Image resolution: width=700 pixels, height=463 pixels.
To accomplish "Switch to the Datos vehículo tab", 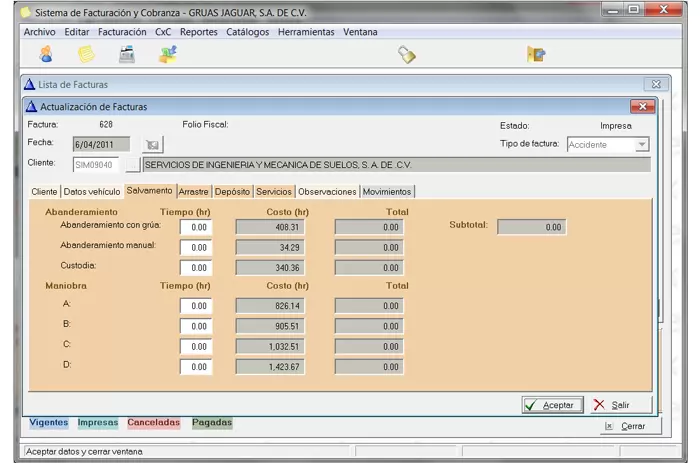I will tap(92, 191).
